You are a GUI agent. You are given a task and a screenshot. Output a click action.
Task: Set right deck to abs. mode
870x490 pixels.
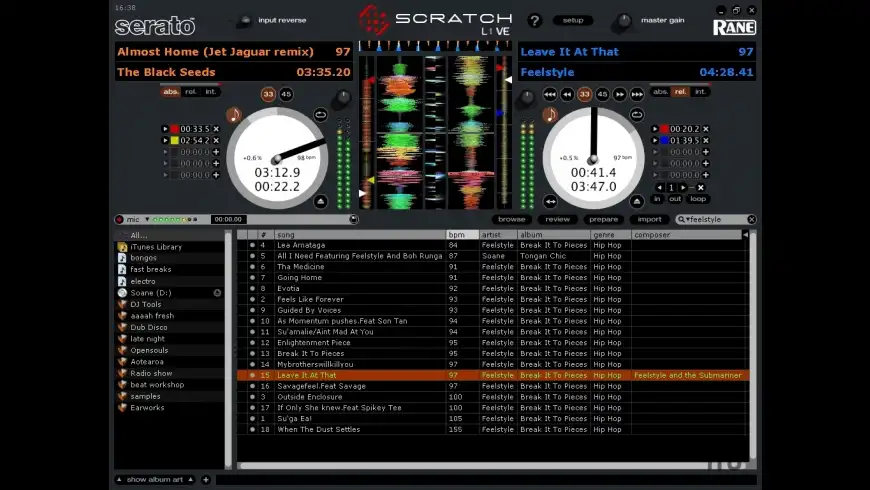click(660, 92)
